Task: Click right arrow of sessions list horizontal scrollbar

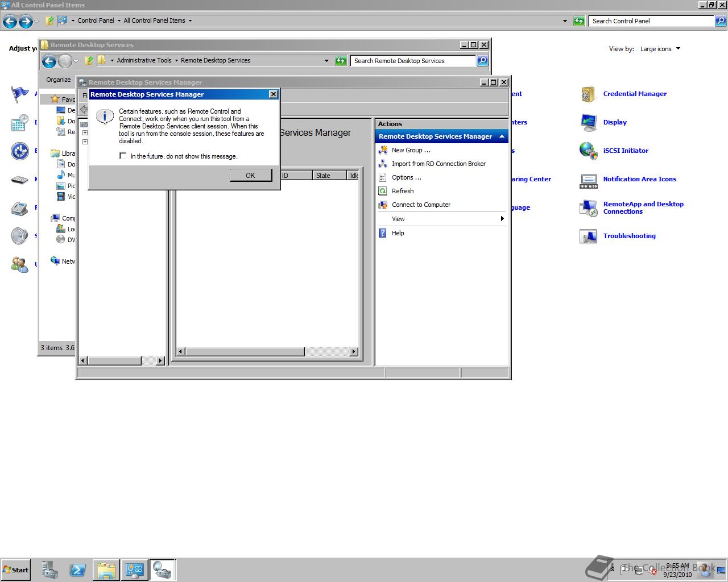Action: point(354,352)
